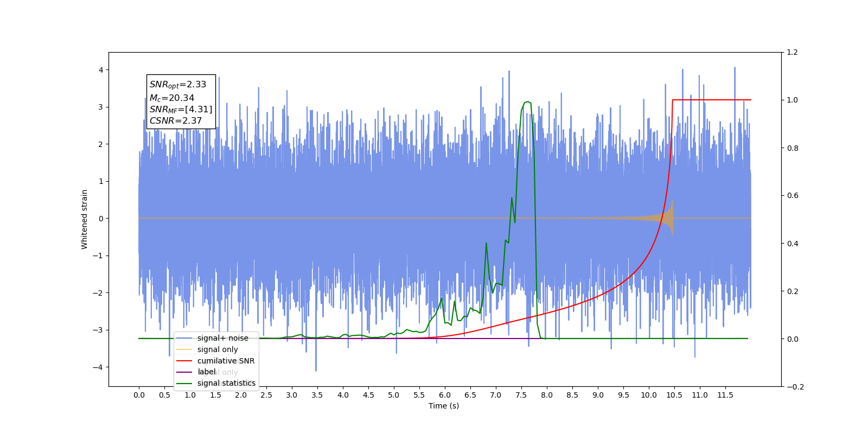Click the 7.5 tick on time axis

tap(521, 395)
